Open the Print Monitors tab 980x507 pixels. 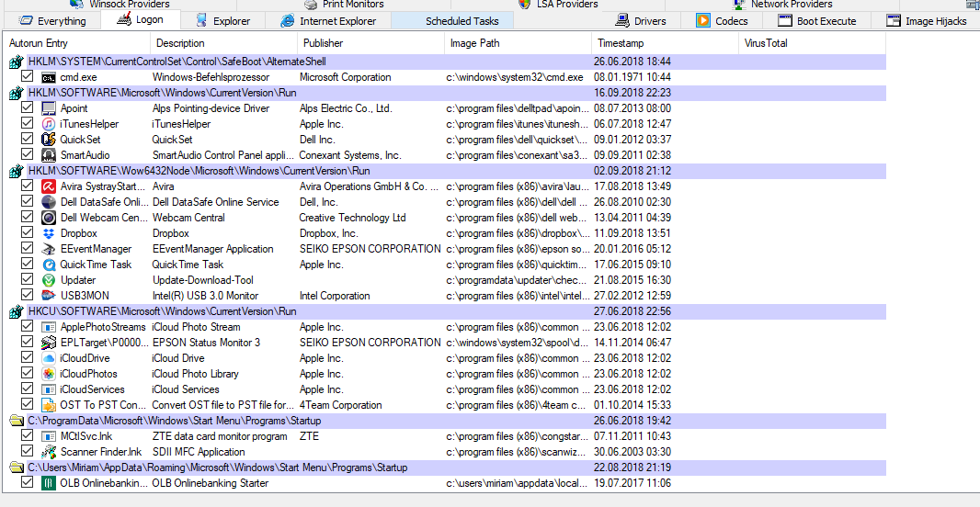[x=344, y=5]
